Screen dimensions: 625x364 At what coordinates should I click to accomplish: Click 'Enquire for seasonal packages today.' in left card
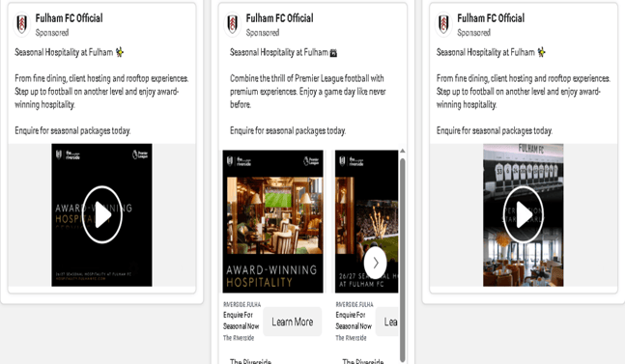(72, 130)
